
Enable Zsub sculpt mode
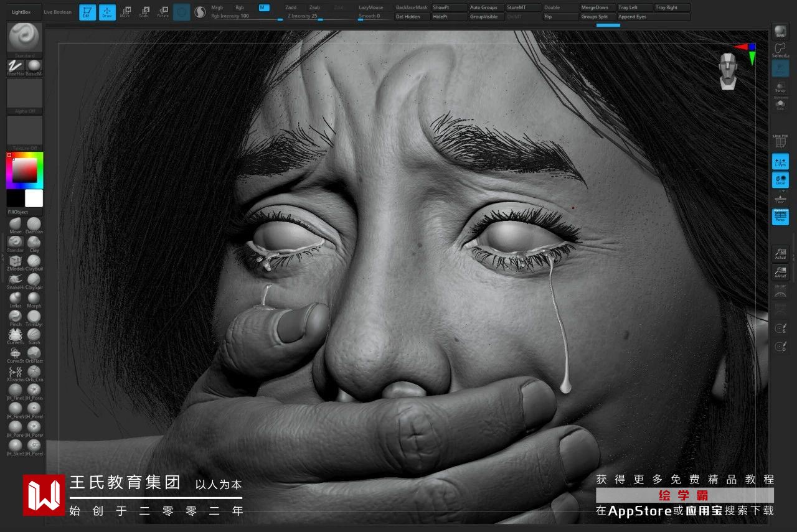point(314,7)
